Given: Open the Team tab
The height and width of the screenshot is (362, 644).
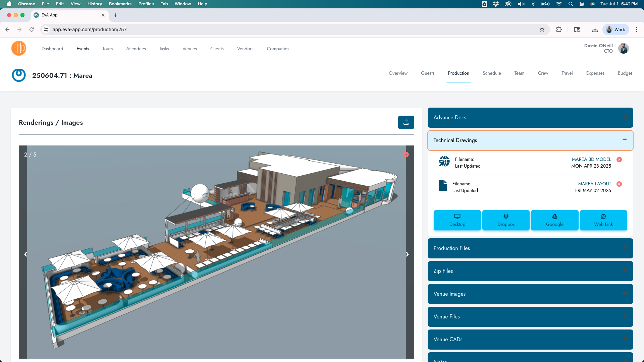Looking at the screenshot, I should coord(519,73).
